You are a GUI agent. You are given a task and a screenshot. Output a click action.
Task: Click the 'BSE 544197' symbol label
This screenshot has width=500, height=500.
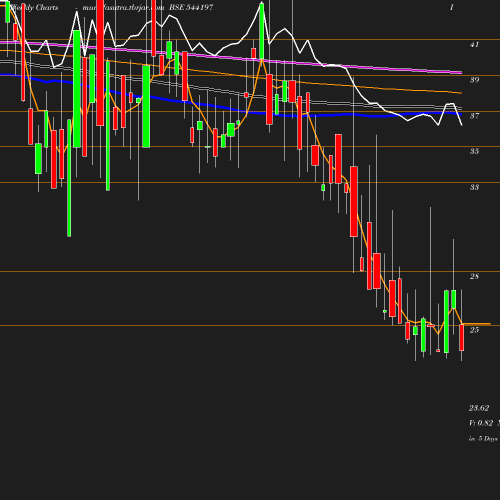pos(191,7)
